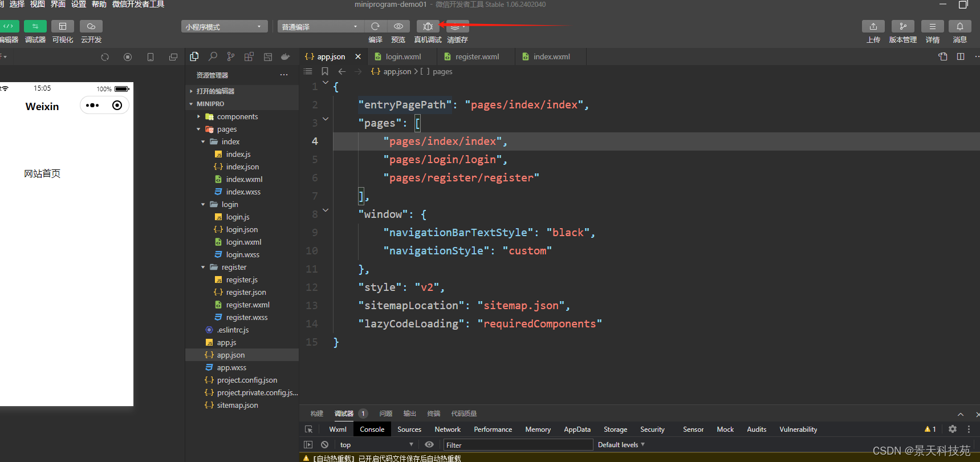Collapse the MINIPRO project section
This screenshot has width=980, height=462.
click(242, 104)
